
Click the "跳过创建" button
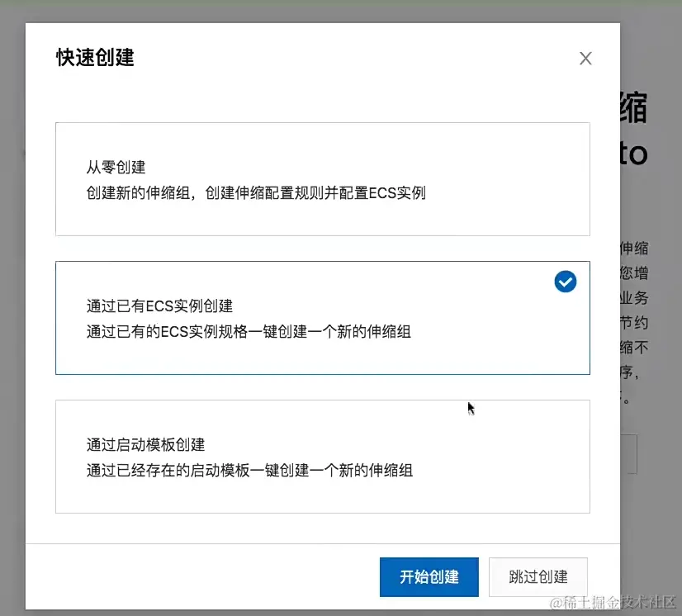point(538,577)
